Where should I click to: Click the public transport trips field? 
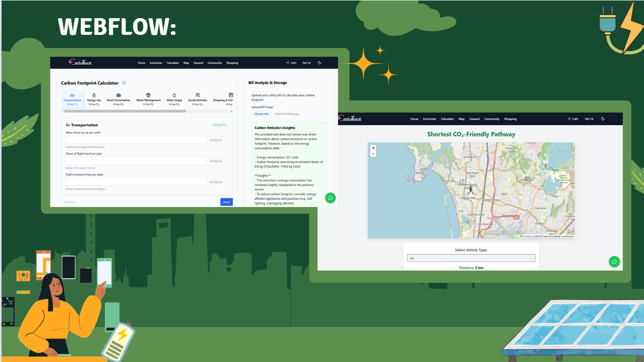pos(136,182)
